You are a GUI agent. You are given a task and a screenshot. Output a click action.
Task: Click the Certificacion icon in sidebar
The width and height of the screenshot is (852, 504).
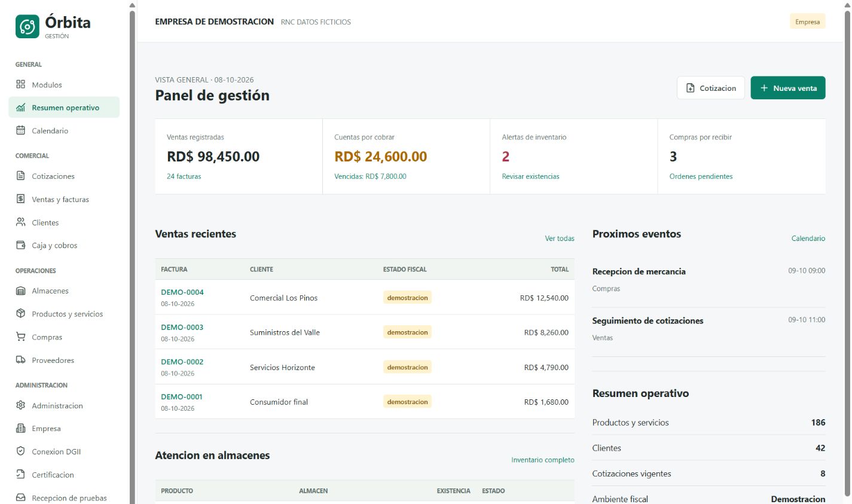coord(20,475)
